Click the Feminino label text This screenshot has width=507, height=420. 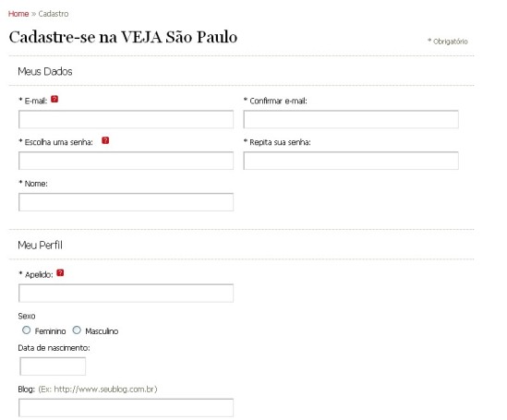click(50, 331)
